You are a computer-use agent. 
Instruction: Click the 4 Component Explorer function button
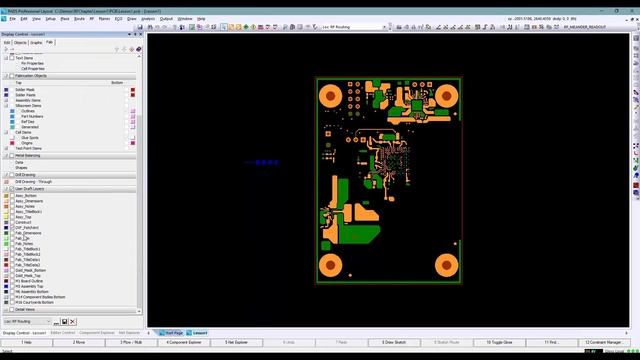pyautogui.click(x=184, y=342)
